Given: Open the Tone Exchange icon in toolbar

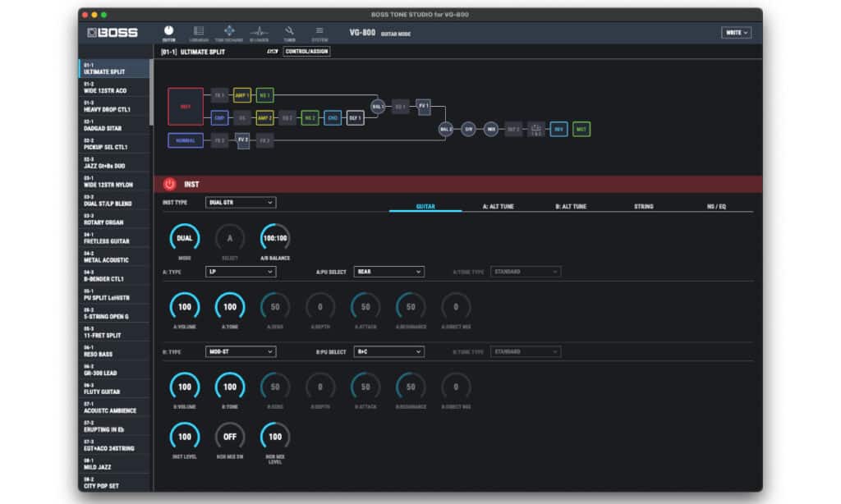Looking at the screenshot, I should (229, 33).
